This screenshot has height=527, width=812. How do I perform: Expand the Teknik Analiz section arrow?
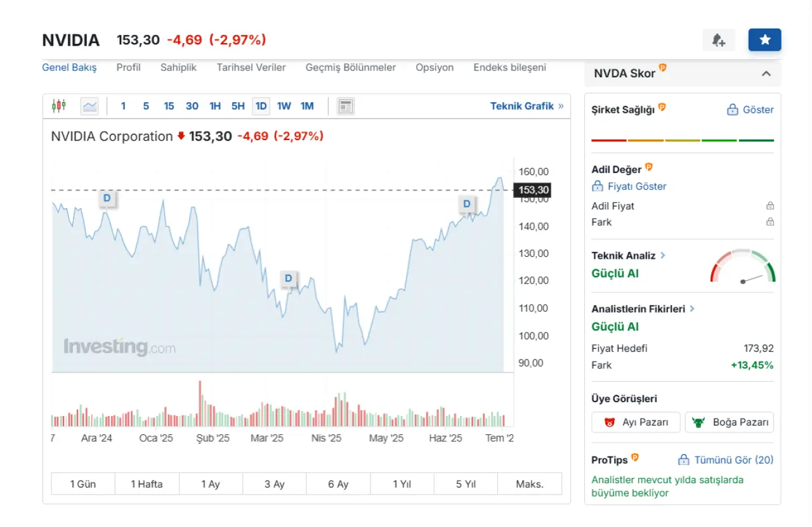coord(663,255)
